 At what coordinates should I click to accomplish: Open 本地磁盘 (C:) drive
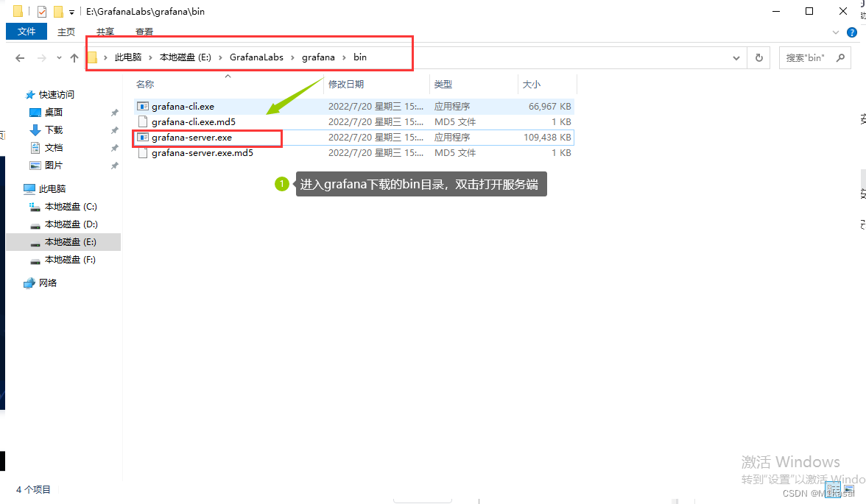pyautogui.click(x=71, y=207)
